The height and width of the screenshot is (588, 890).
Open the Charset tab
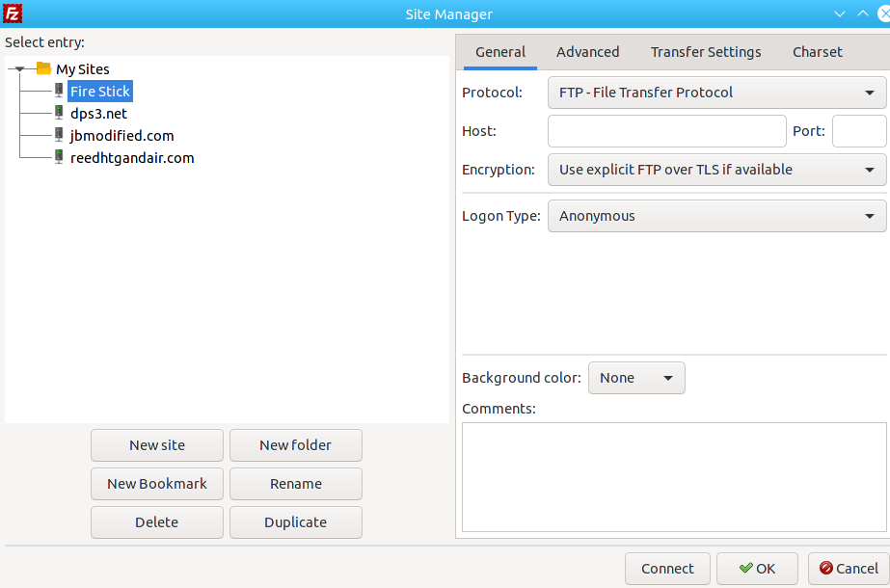click(818, 52)
